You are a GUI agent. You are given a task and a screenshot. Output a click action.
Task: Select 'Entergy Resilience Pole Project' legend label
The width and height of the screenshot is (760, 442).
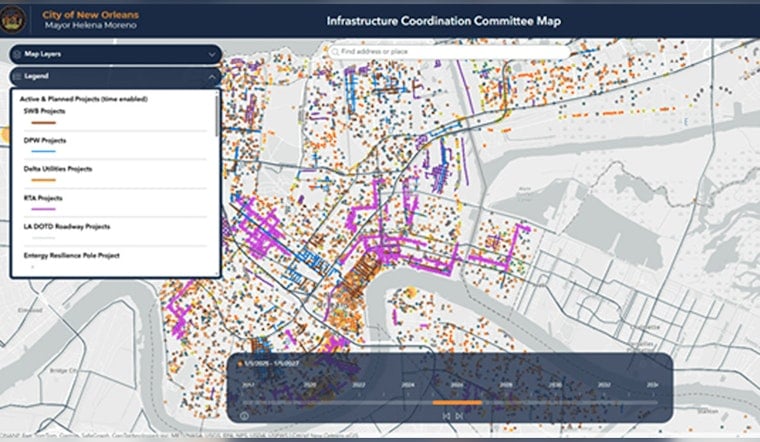click(72, 255)
